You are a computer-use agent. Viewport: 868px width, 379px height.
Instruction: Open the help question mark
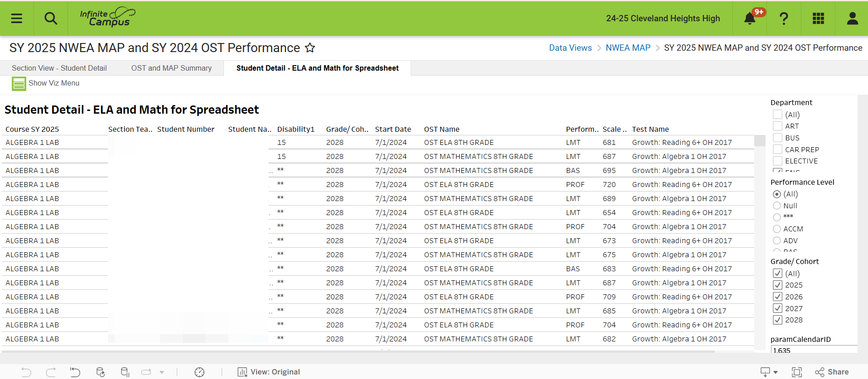click(784, 19)
